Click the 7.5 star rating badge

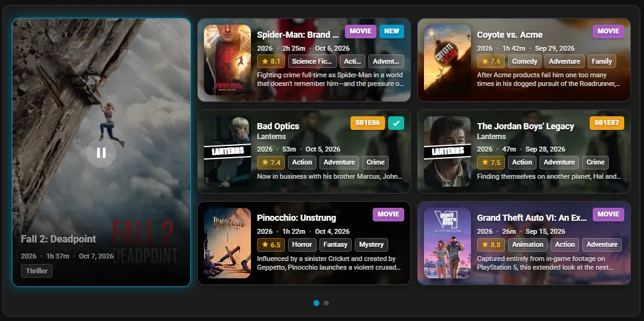tap(491, 162)
